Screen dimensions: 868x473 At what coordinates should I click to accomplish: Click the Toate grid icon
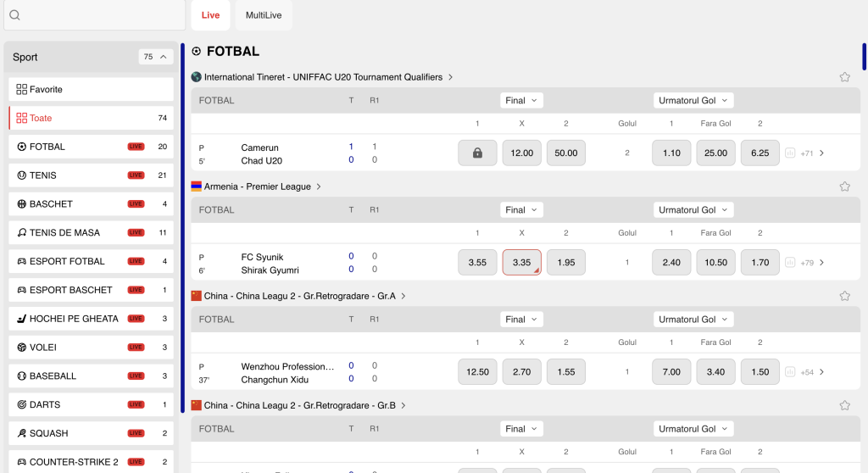(x=21, y=118)
